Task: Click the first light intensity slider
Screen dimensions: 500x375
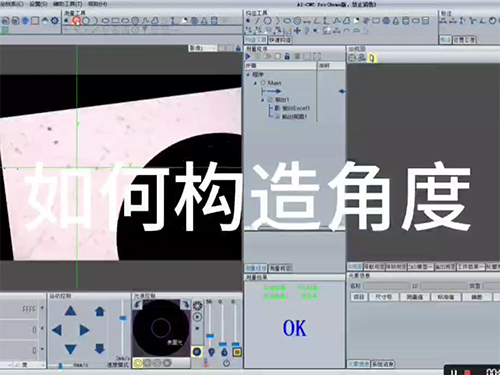Action: click(x=210, y=336)
